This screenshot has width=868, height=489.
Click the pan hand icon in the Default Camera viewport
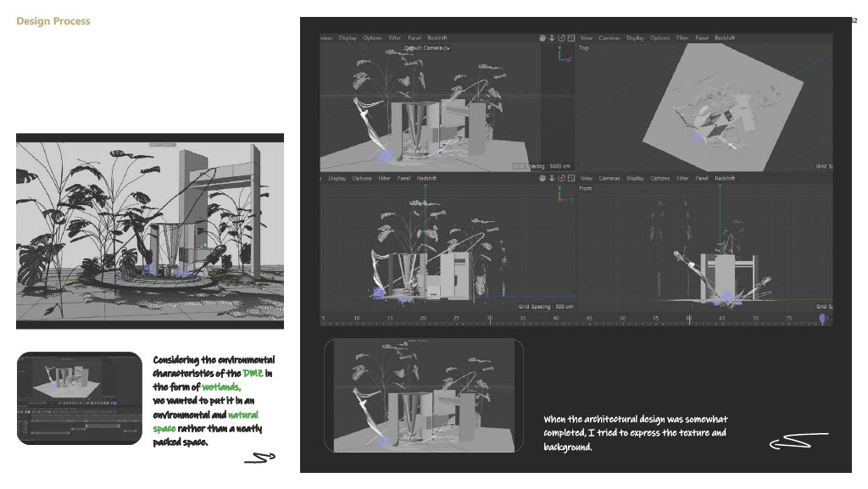click(542, 38)
